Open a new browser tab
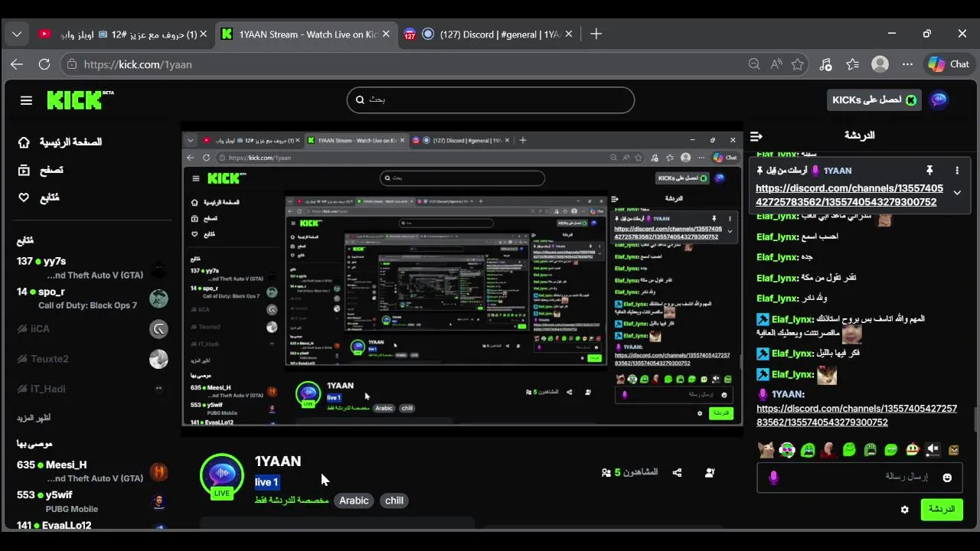 pos(596,34)
